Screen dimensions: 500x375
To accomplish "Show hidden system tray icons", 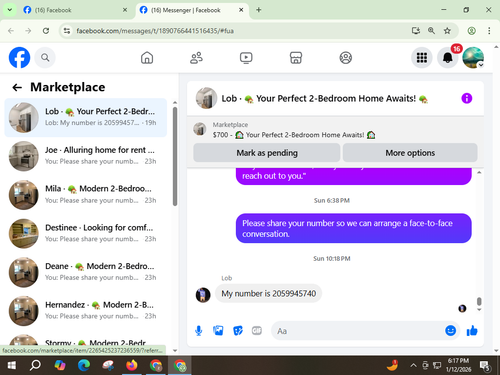I will (413, 366).
